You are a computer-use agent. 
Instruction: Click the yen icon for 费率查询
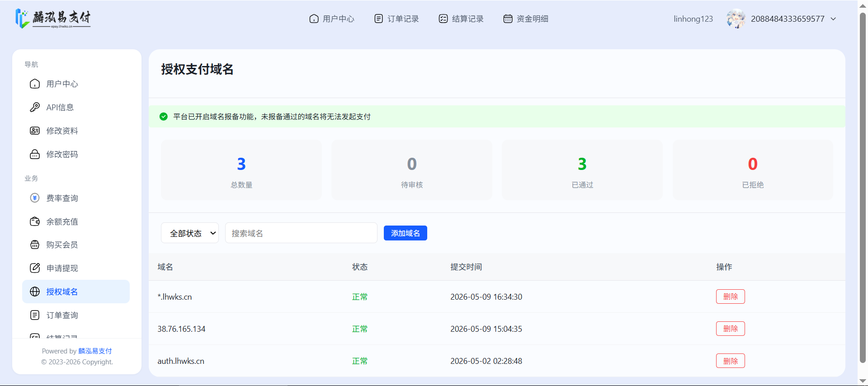tap(35, 198)
